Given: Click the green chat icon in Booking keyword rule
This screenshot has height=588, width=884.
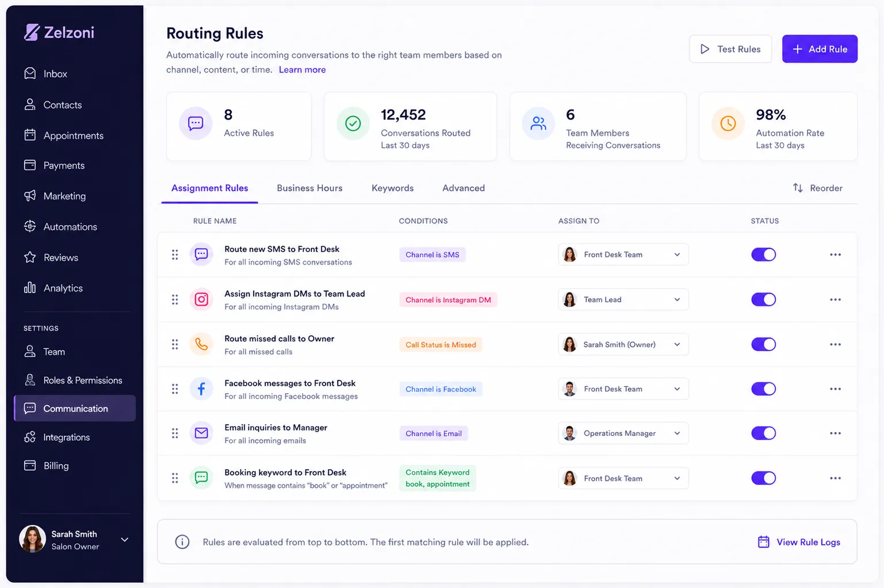Looking at the screenshot, I should [201, 478].
